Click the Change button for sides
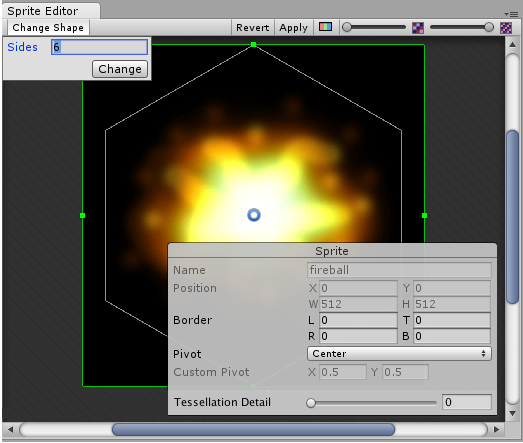The height and width of the screenshot is (443, 523). [x=120, y=69]
